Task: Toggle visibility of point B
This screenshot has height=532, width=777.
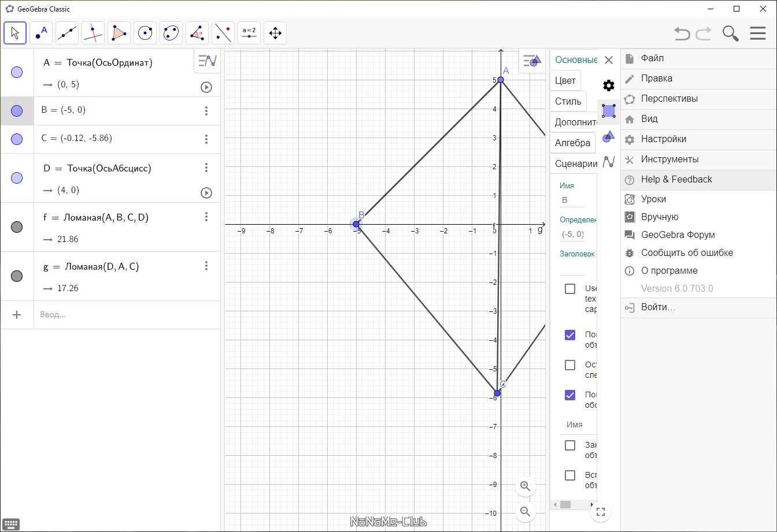Action: click(x=17, y=111)
